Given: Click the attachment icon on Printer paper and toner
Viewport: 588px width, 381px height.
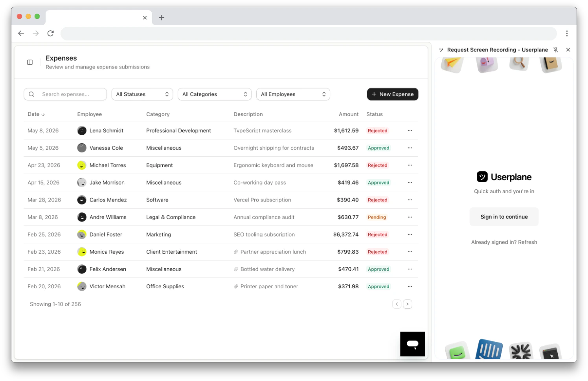Looking at the screenshot, I should tap(236, 286).
